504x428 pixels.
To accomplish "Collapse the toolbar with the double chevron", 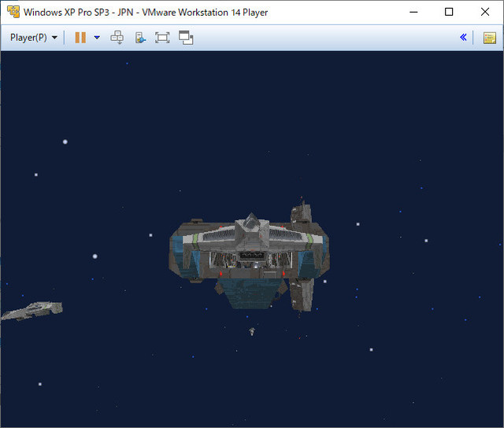I will (463, 37).
